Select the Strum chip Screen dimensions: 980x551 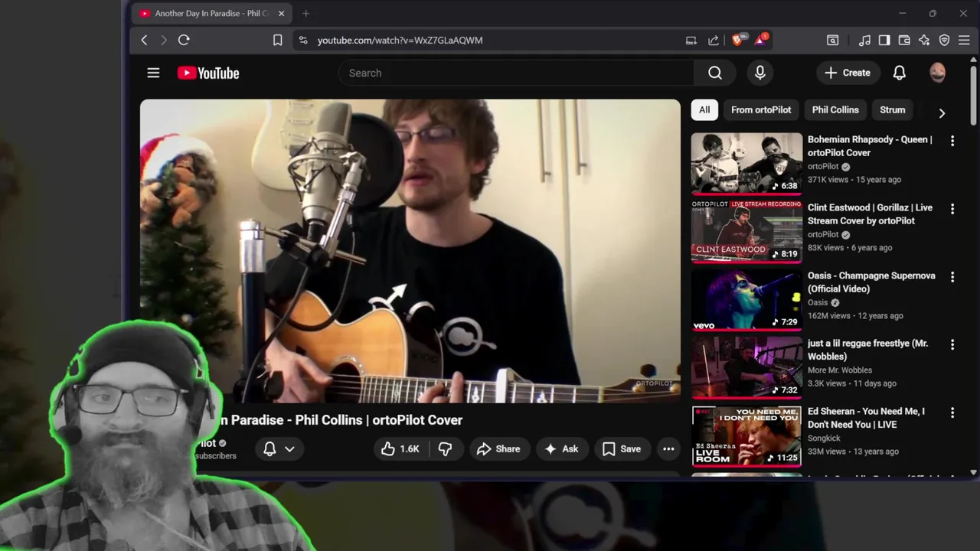click(893, 110)
